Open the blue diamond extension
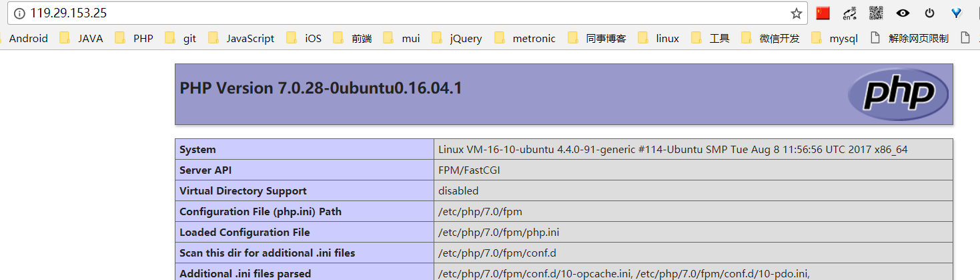 point(956,13)
